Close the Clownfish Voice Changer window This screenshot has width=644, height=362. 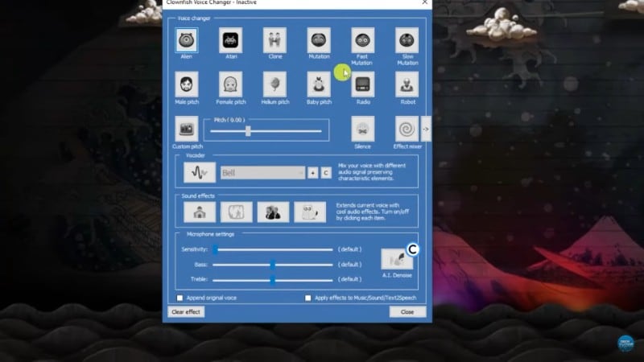(425, 2)
